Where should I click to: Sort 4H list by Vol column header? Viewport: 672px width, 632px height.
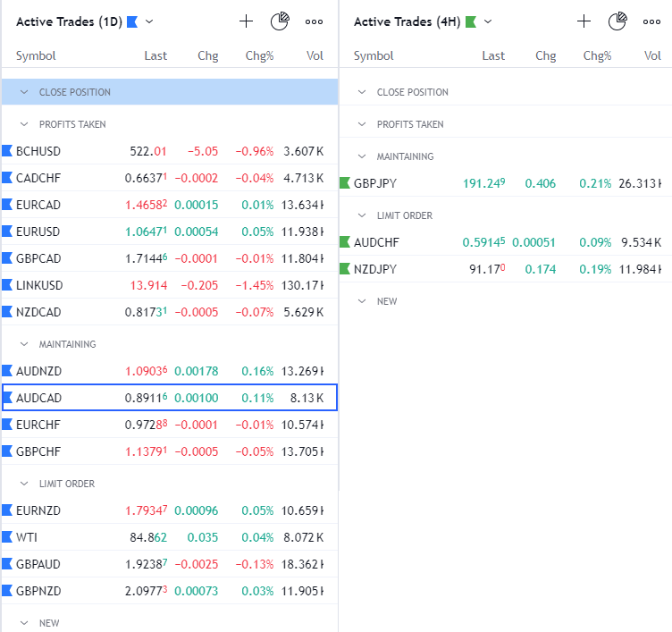click(x=652, y=55)
